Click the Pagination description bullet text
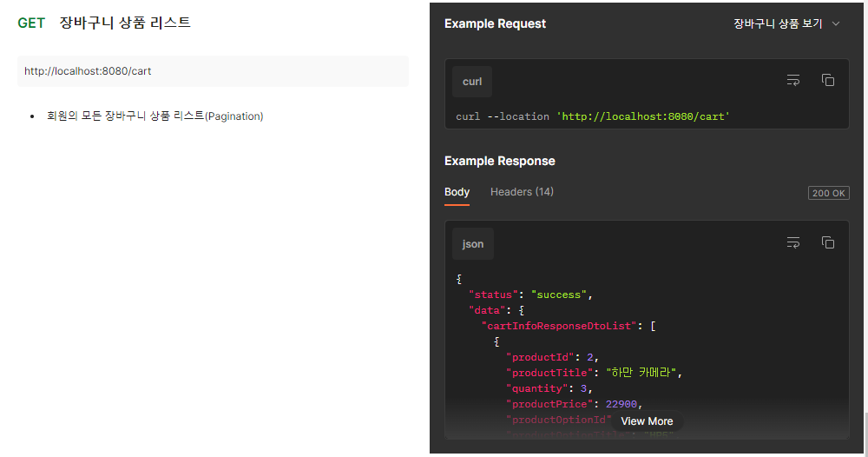Screen dimensions: 868x457 [x=155, y=116]
